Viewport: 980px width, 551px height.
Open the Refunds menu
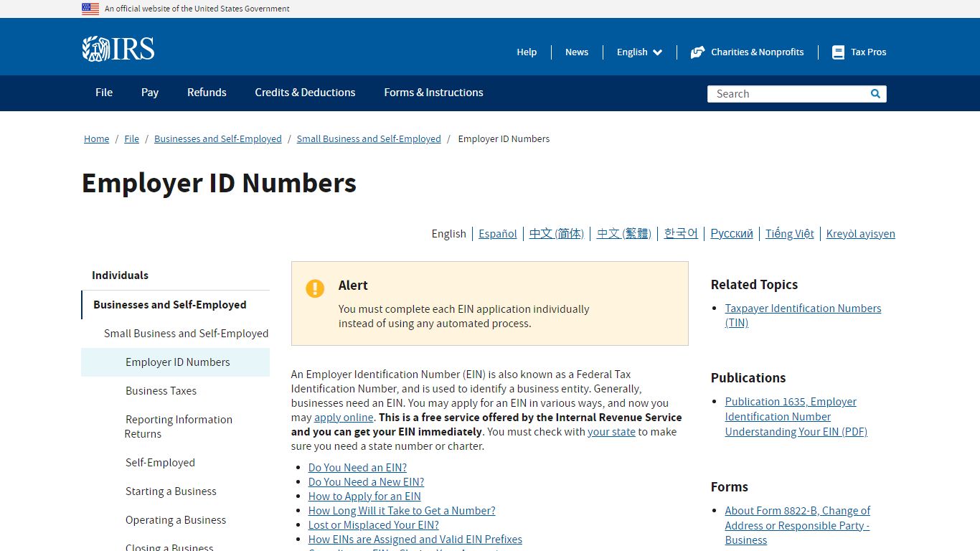[207, 93]
